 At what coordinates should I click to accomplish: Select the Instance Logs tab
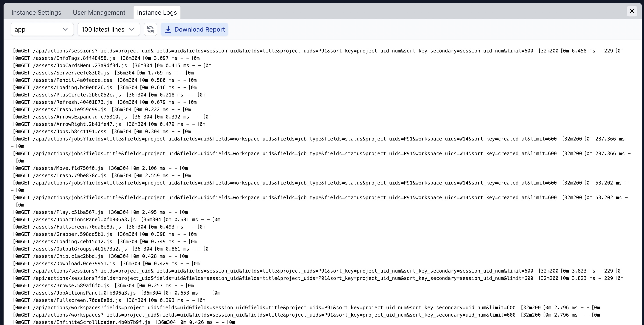coord(157,12)
